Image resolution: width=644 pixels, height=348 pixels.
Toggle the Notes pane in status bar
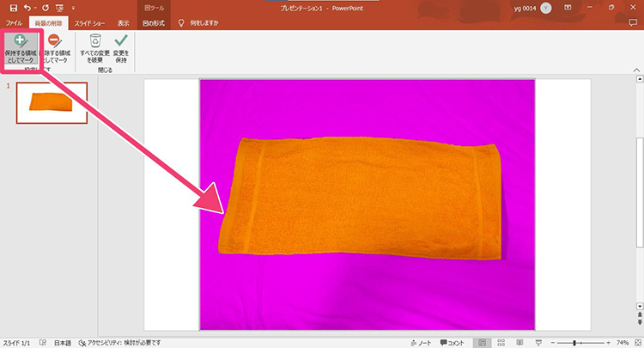421,341
